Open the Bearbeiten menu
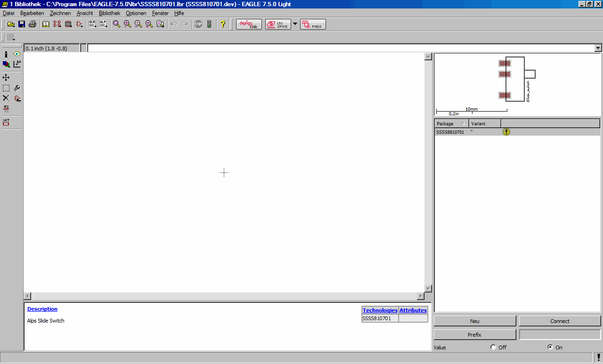 click(x=32, y=13)
